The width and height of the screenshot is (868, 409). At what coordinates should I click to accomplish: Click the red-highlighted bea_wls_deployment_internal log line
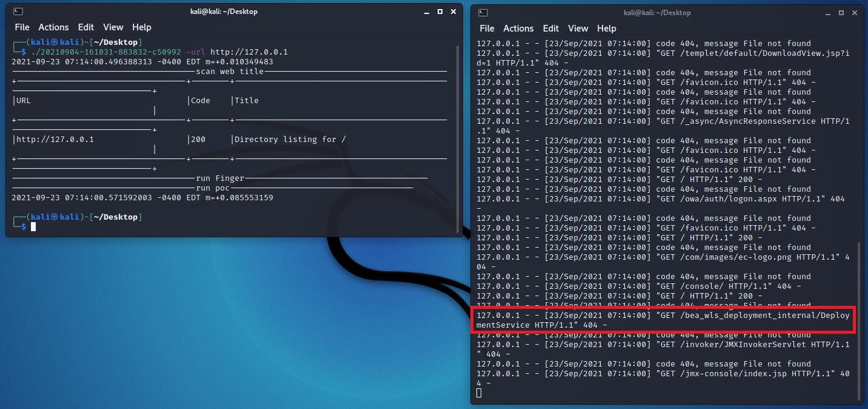[x=663, y=320]
